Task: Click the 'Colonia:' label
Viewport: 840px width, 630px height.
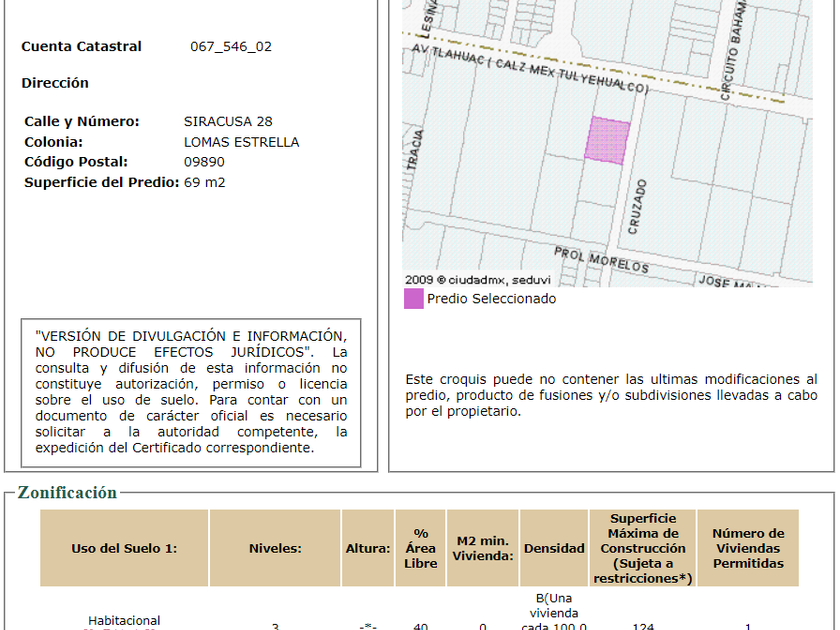Action: tap(54, 142)
